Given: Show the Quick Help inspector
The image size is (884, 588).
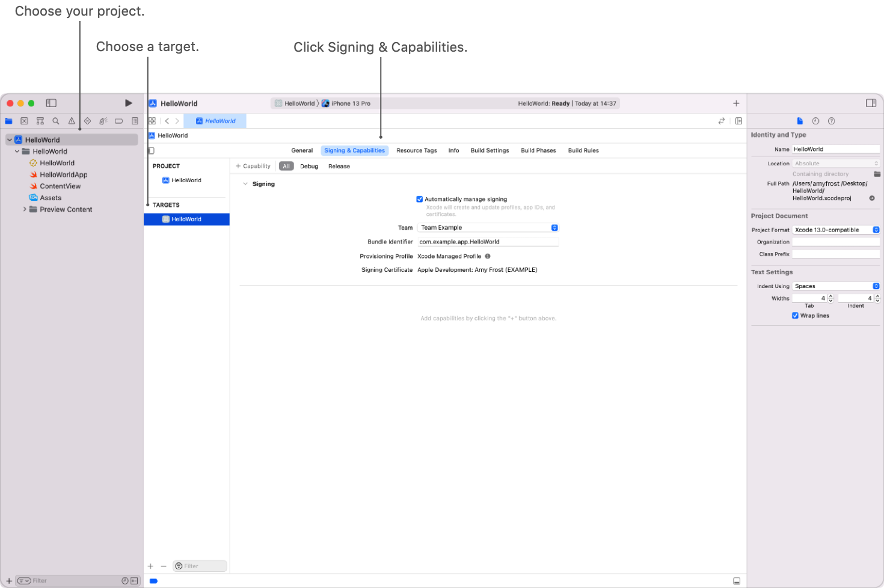Looking at the screenshot, I should point(831,120).
